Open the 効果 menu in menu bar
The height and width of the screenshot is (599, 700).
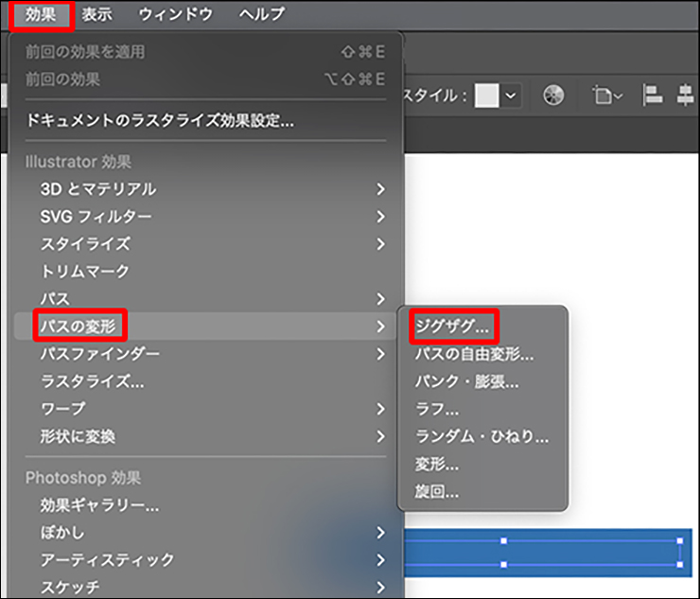point(42,14)
